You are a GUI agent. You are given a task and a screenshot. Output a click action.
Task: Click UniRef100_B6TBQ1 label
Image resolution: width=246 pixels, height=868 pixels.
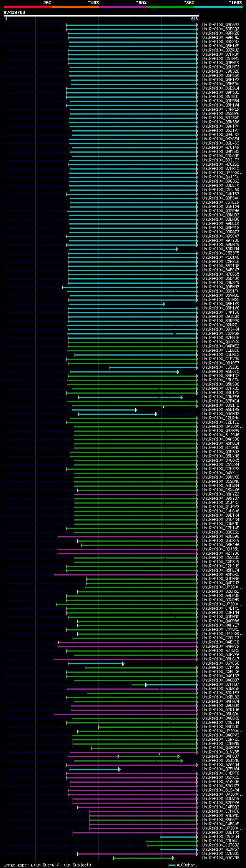[221, 96]
